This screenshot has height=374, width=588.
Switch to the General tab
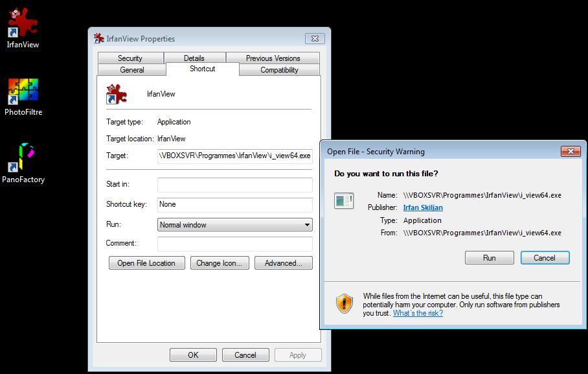pos(132,70)
